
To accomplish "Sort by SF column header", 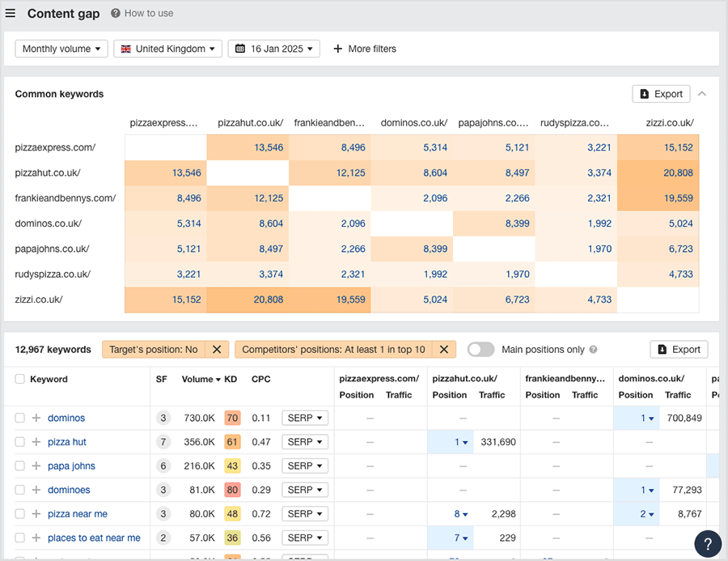I will tap(161, 380).
